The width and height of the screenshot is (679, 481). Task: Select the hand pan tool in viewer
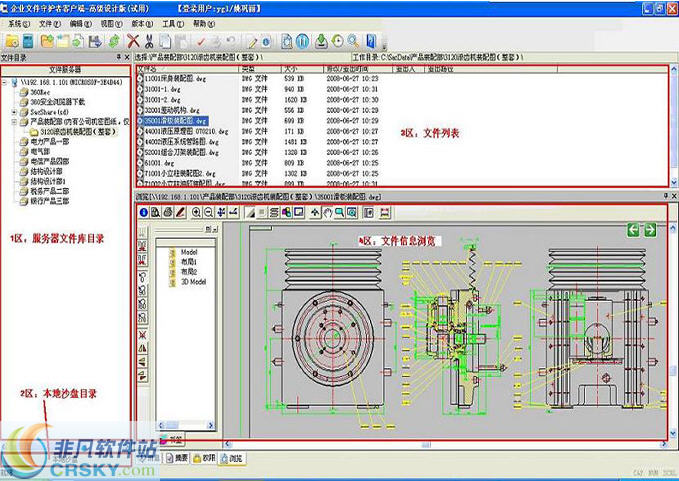328,212
